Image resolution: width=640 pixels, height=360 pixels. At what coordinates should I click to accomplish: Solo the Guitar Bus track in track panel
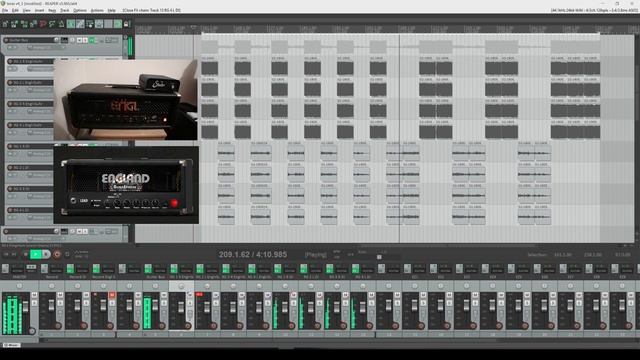coord(85,40)
